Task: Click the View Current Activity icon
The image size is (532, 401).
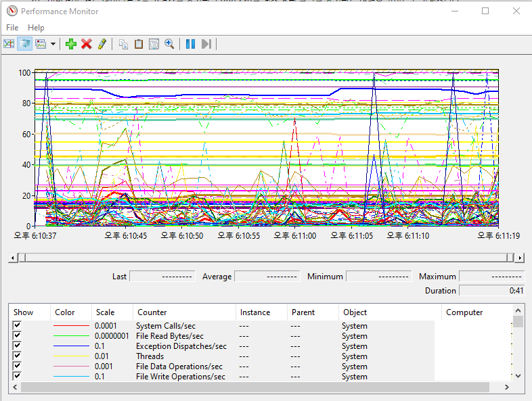Action: tap(9, 44)
